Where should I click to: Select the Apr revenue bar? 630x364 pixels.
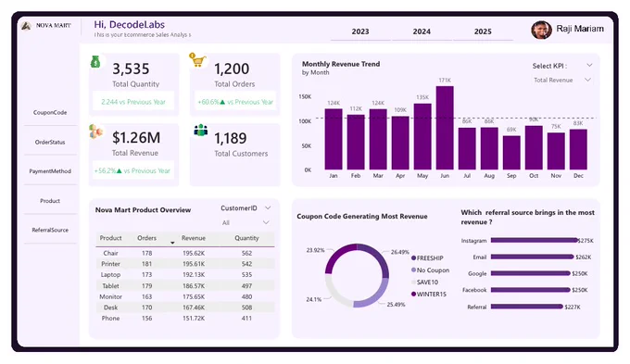[400, 143]
